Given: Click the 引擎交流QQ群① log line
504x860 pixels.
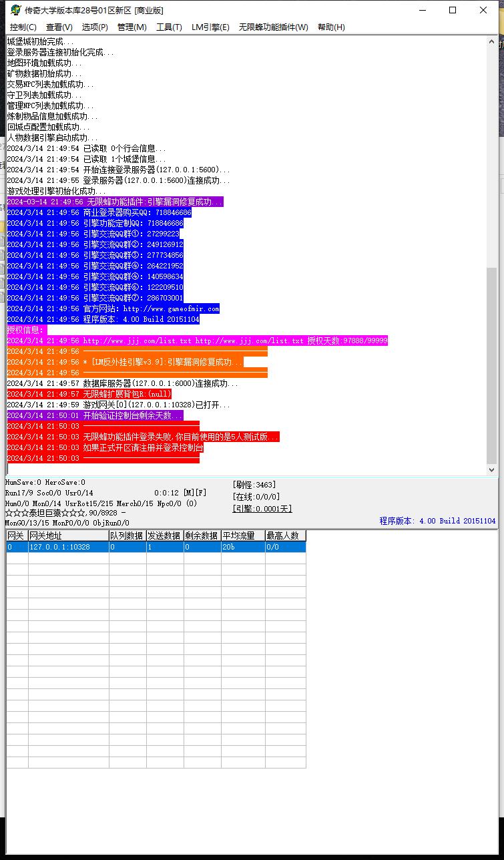Looking at the screenshot, I should [93, 234].
